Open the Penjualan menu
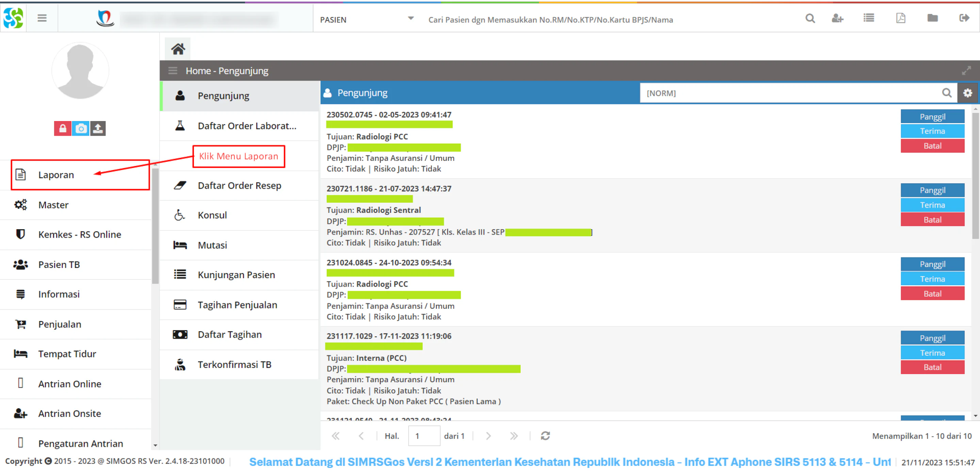This screenshot has height=472, width=980. tap(76, 324)
